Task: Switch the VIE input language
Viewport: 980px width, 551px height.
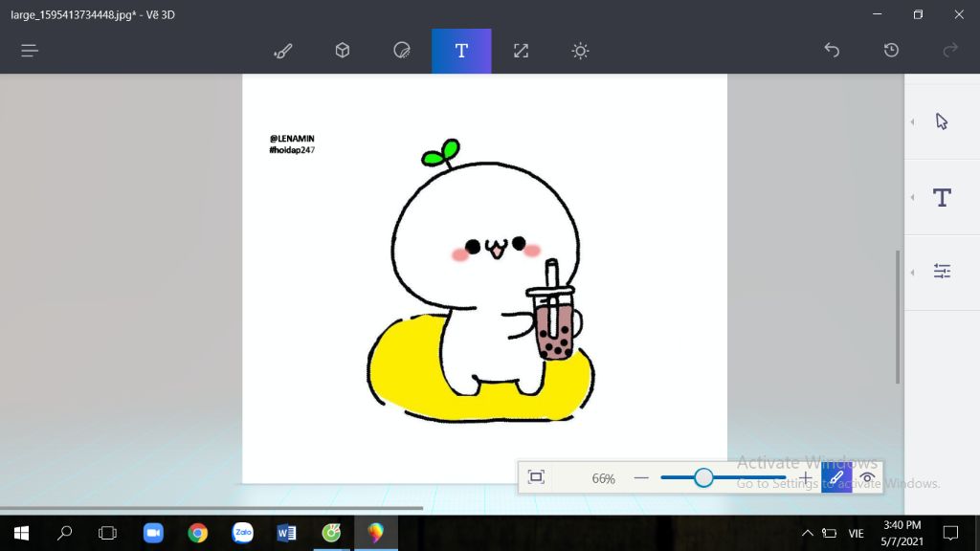Action: [x=857, y=533]
